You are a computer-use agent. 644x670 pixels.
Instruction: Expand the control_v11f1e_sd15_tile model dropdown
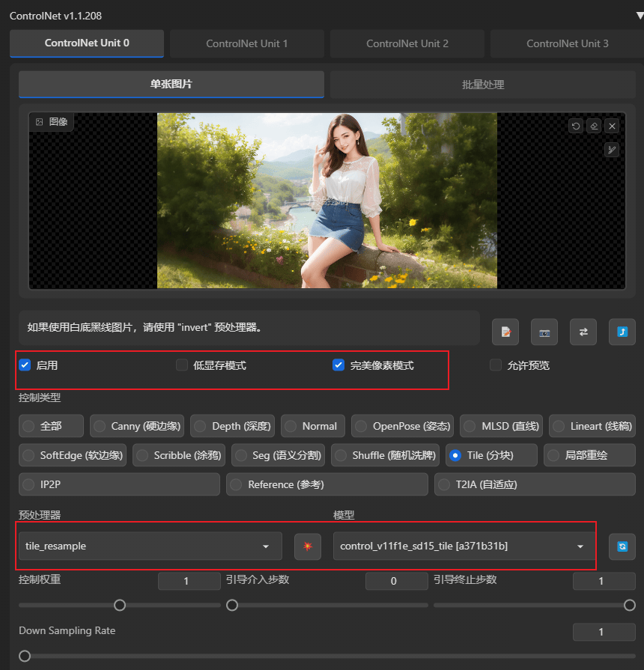click(464, 546)
